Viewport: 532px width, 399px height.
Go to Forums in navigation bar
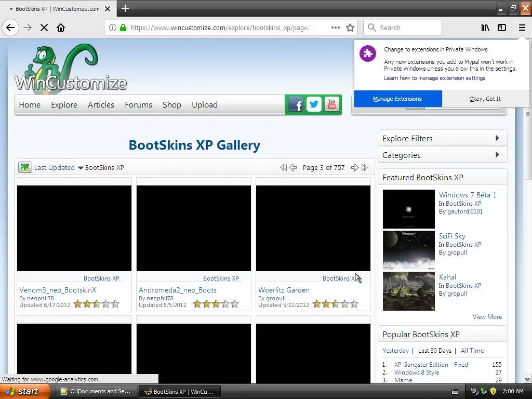(138, 105)
